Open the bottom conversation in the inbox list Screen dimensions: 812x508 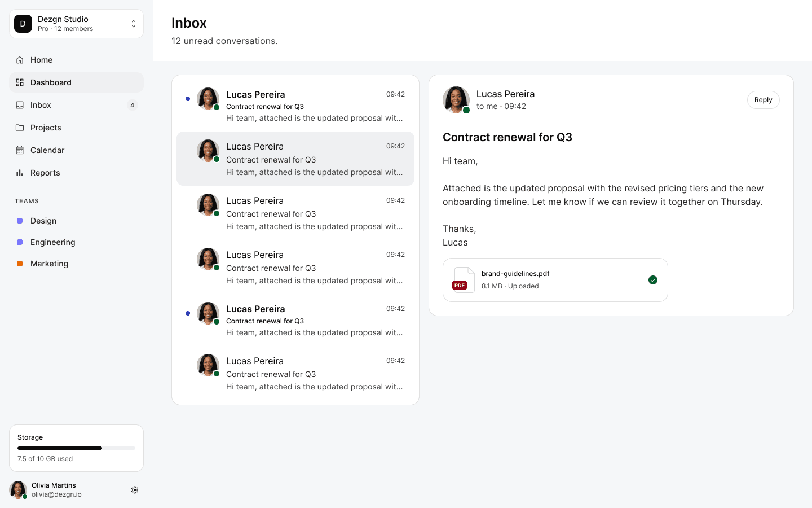[x=295, y=373]
